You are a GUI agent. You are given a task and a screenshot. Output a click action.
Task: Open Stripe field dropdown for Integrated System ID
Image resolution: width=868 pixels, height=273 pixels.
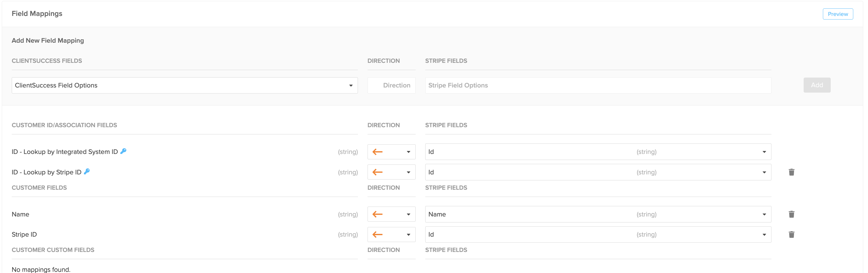[598, 152]
